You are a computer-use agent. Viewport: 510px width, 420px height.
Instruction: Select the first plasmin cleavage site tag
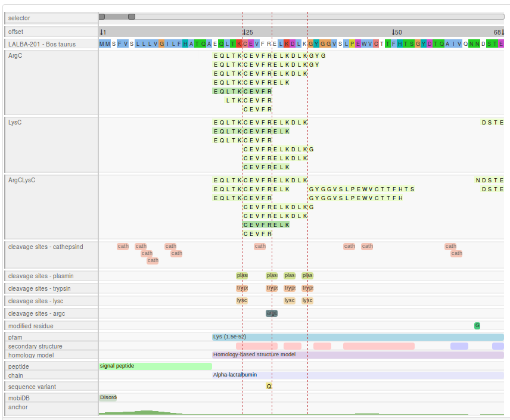pyautogui.click(x=242, y=276)
